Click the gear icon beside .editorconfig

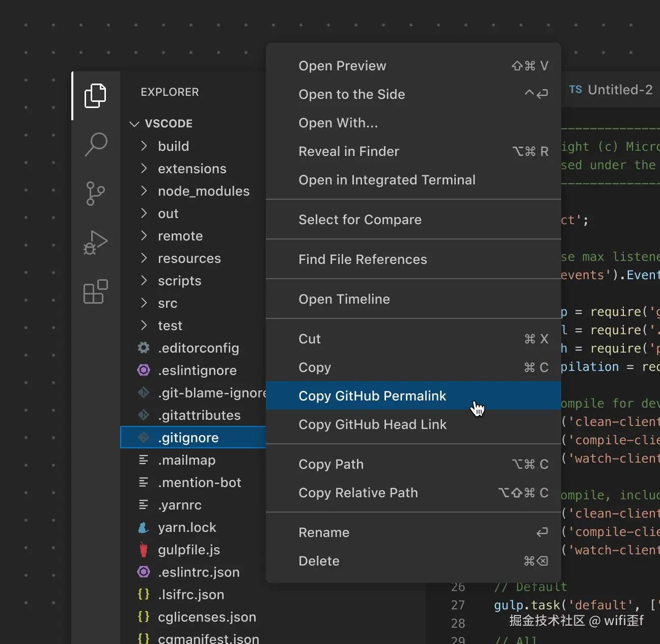[144, 348]
